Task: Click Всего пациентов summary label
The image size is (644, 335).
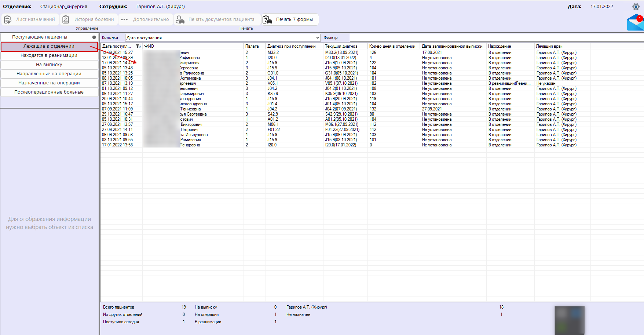Action: pyautogui.click(x=118, y=307)
